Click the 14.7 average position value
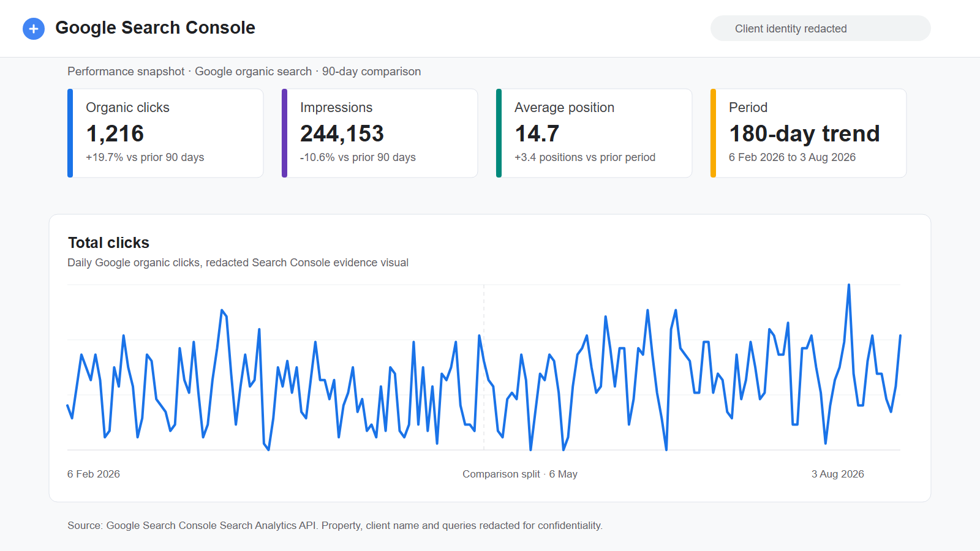 pos(537,133)
